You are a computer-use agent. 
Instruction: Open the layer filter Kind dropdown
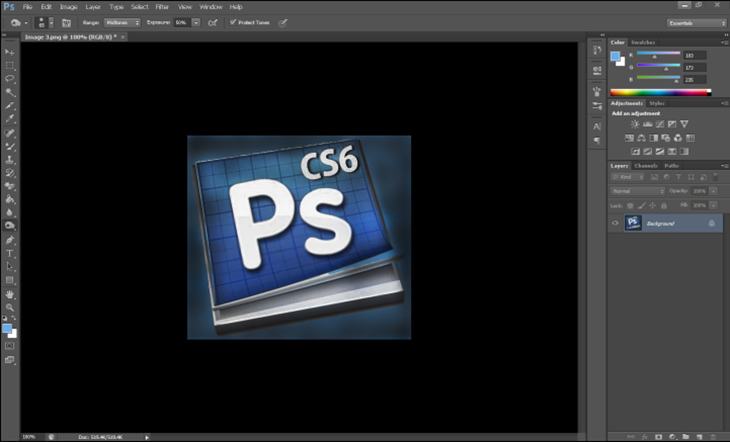click(628, 177)
